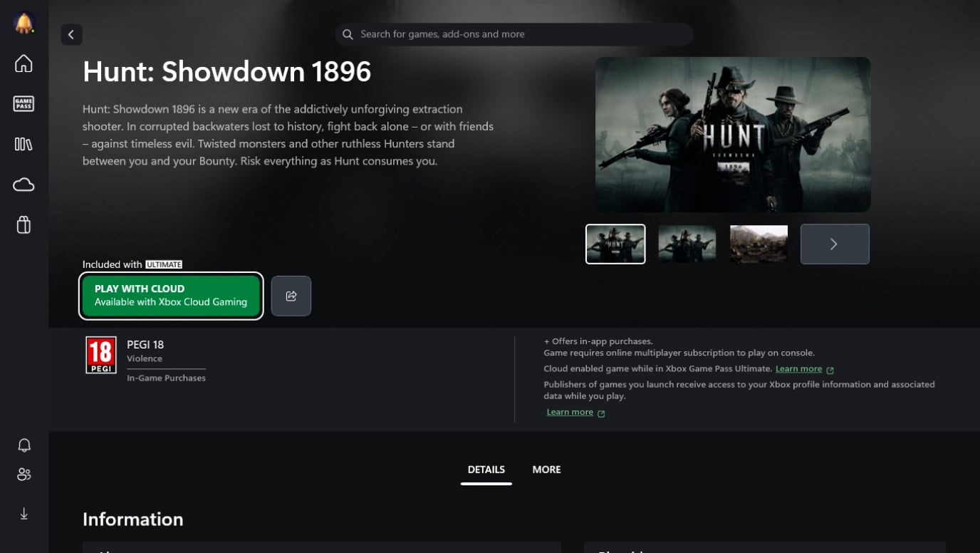Open the search magnifier icon
Screen dimensions: 980x553
pyautogui.click(x=348, y=34)
